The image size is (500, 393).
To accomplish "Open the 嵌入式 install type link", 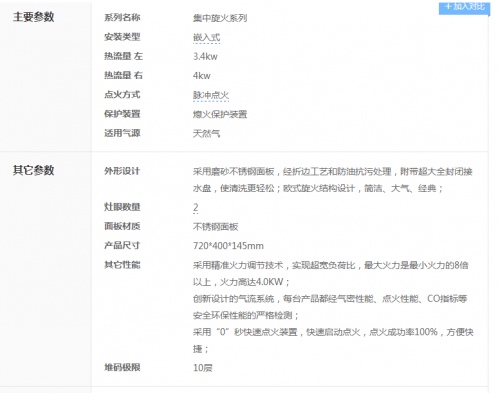I will tap(207, 37).
